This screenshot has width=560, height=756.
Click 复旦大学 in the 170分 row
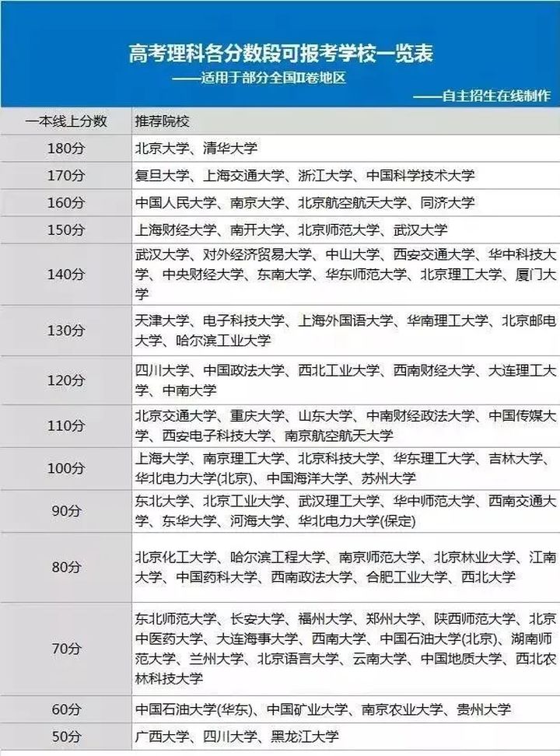[x=162, y=175]
